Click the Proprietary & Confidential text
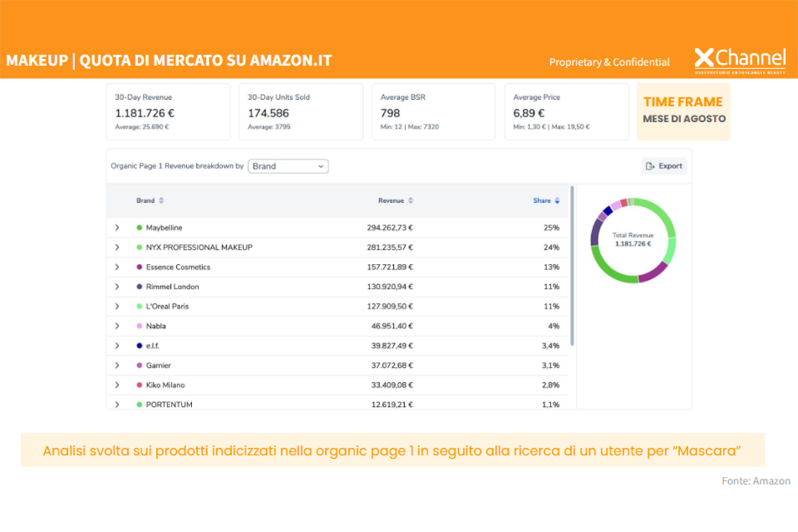Viewport: 798px width, 532px height. point(609,62)
